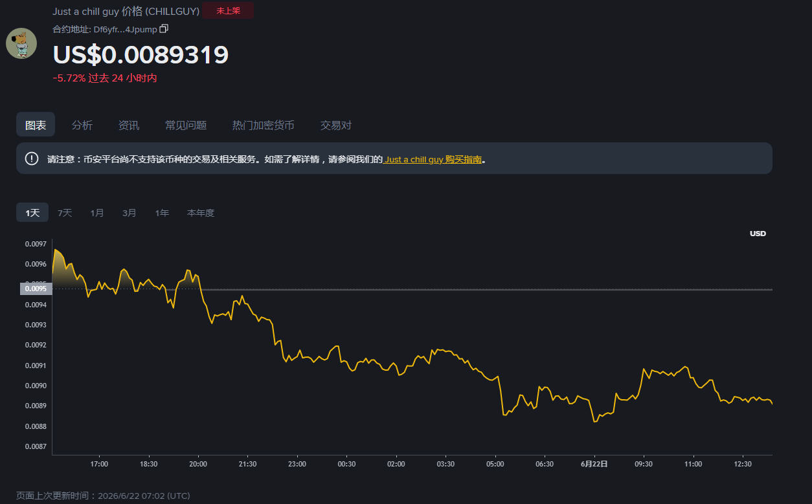Select the 1天 time range
Viewport: 812px width, 504px height.
click(32, 212)
